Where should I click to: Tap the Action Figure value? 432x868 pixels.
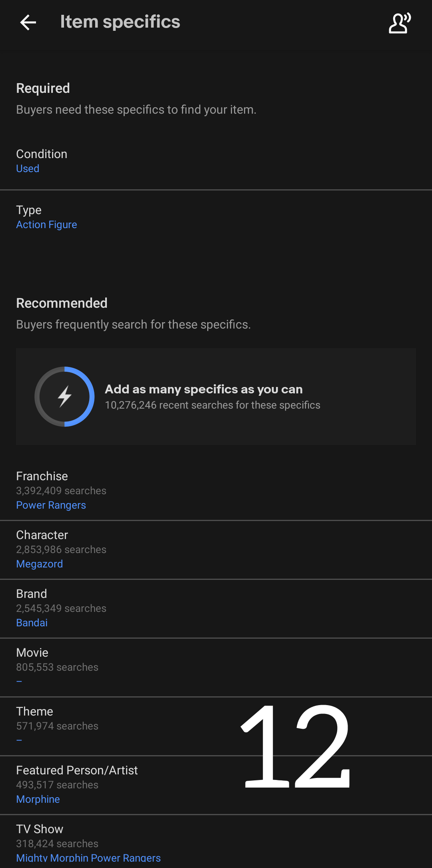(x=46, y=225)
